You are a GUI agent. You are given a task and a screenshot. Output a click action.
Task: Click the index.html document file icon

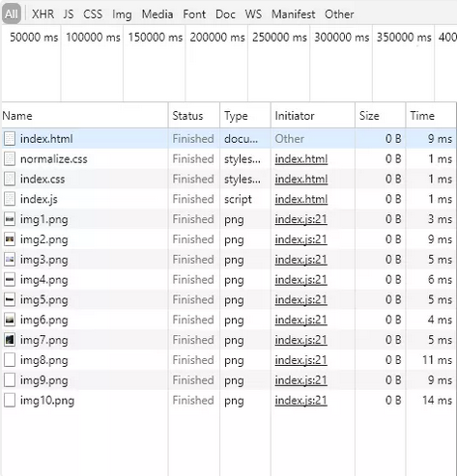tap(10, 139)
